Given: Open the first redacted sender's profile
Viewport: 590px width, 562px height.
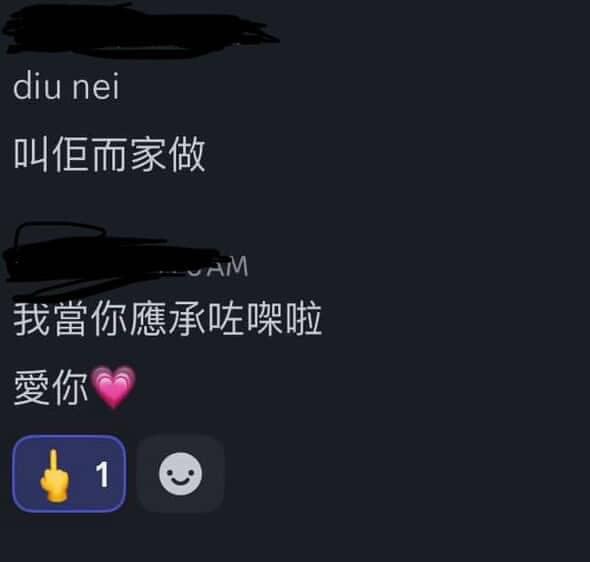Looking at the screenshot, I should (139, 30).
